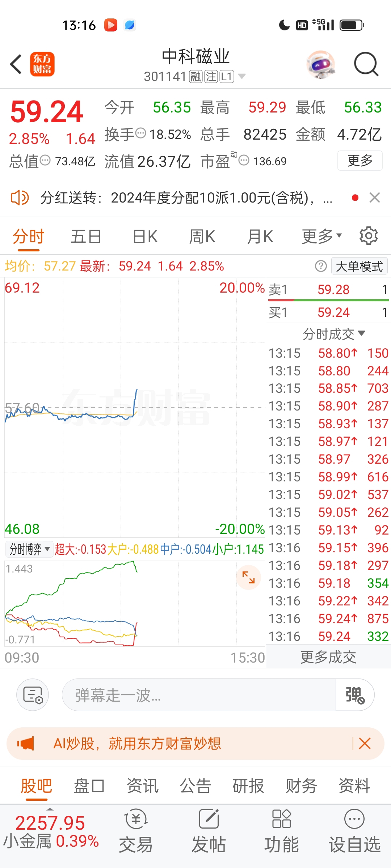Open chart settings gear icon

coord(369,236)
